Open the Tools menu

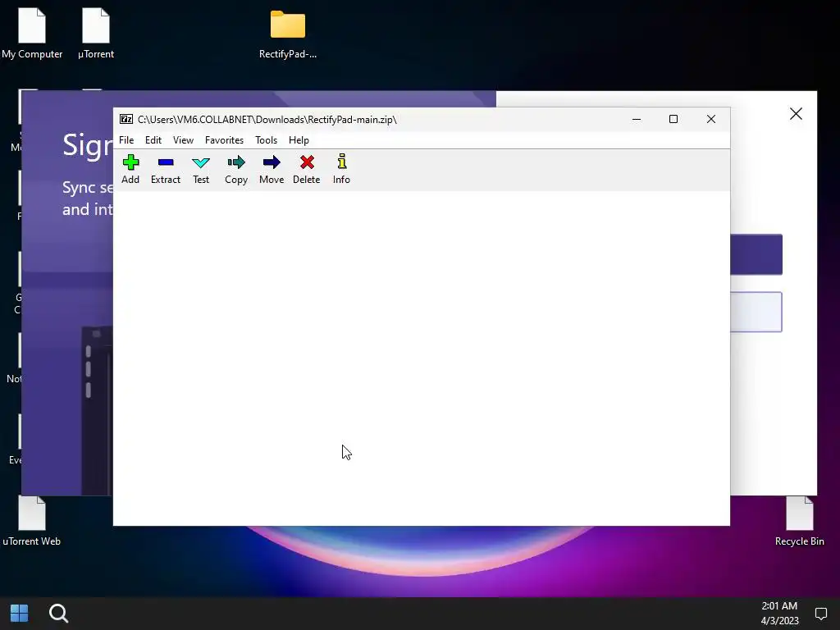point(267,139)
